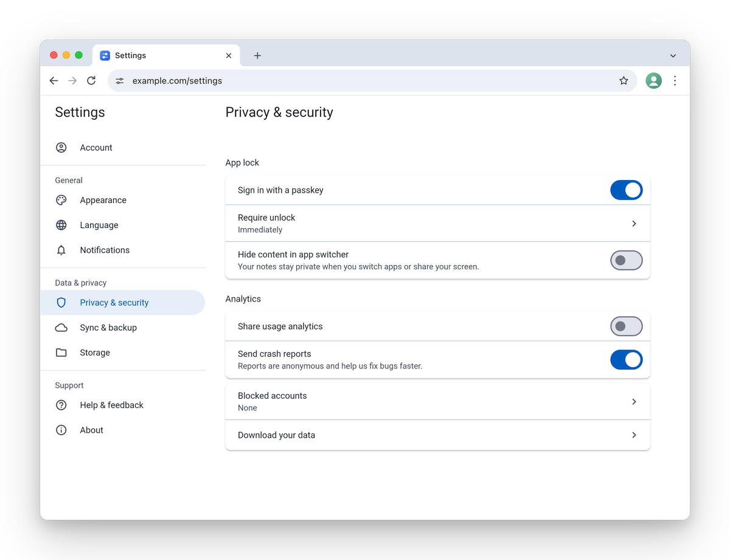Screen dimensions: 730x560
Task: Enable Hide content in app switcher
Action: pyautogui.click(x=627, y=260)
